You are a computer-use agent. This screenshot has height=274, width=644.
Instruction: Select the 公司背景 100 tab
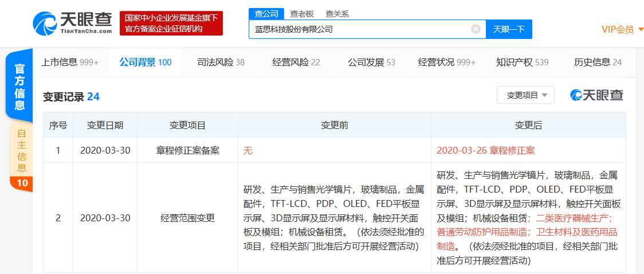coord(146,62)
